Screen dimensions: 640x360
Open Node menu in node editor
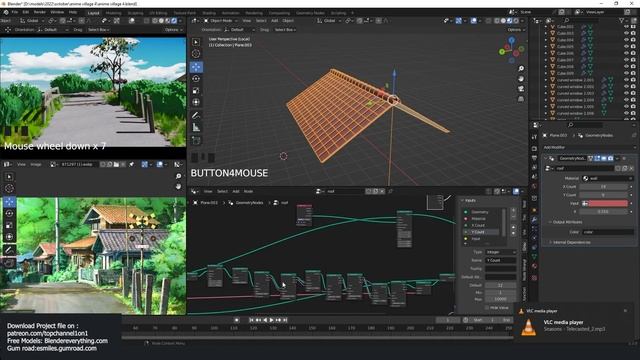248,191
